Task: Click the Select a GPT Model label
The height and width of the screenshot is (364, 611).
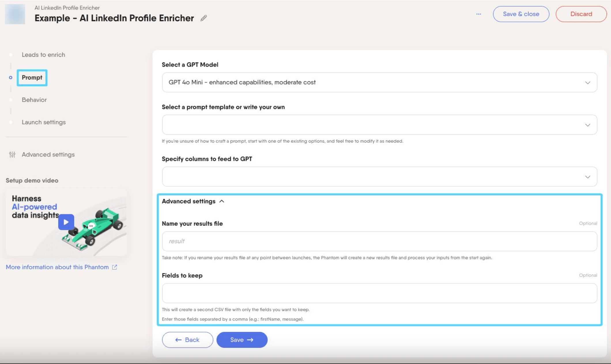Action: (x=190, y=65)
